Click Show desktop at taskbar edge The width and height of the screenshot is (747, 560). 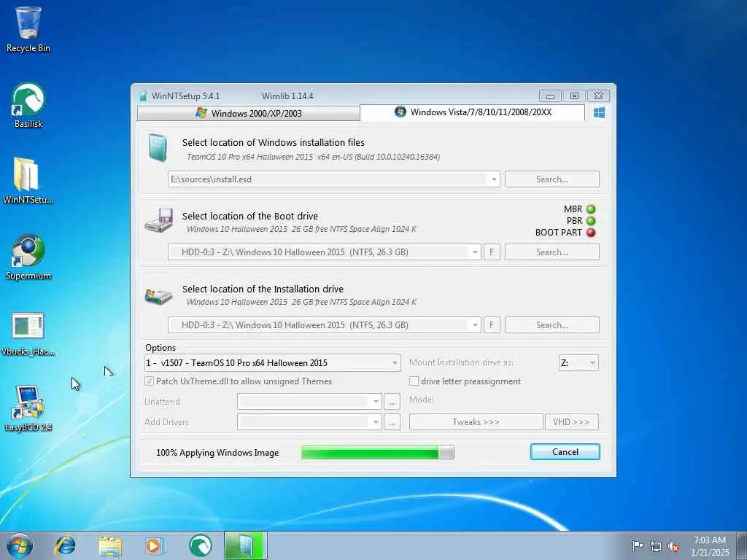[x=742, y=545]
